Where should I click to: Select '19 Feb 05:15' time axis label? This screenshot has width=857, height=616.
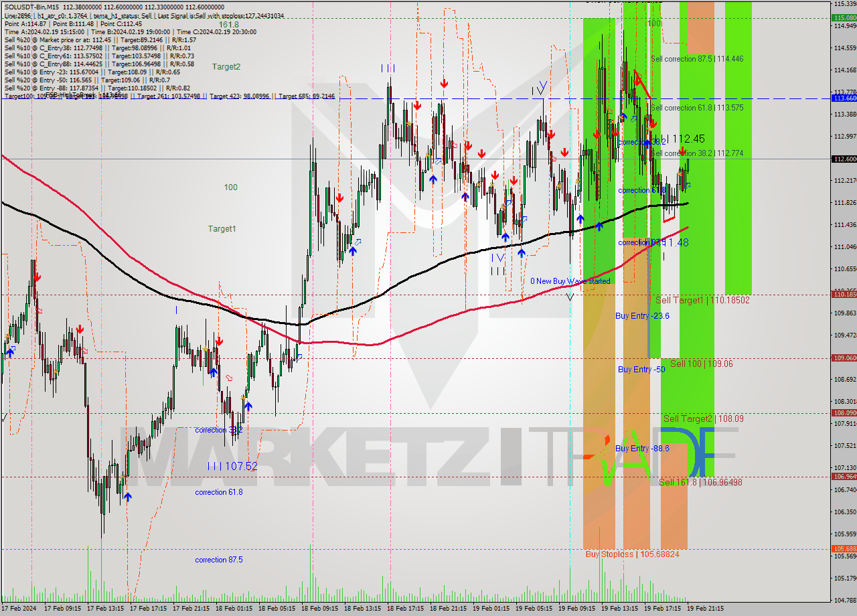click(x=534, y=609)
